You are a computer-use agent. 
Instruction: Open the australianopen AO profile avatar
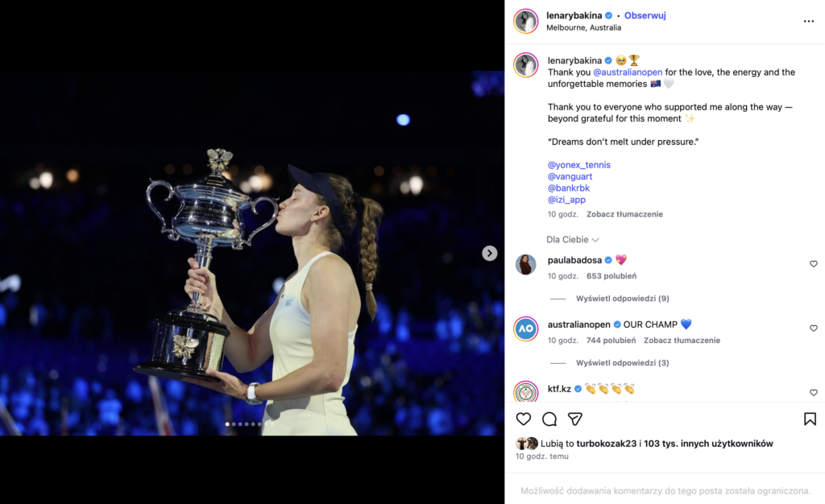525,328
